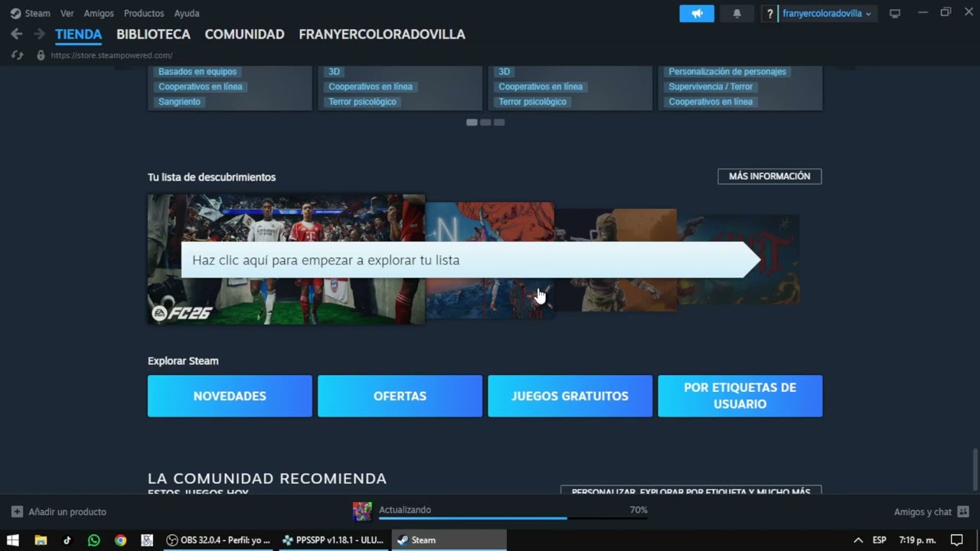Switch to Big Picture mode icon
The width and height of the screenshot is (980, 551).
click(x=895, y=14)
